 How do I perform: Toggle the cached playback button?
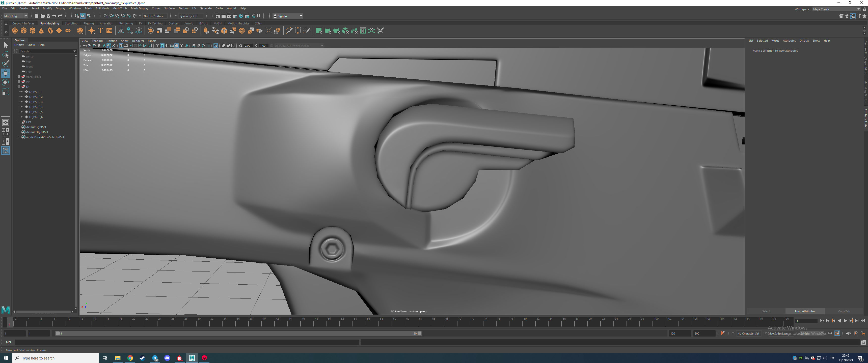pyautogui.click(x=837, y=333)
